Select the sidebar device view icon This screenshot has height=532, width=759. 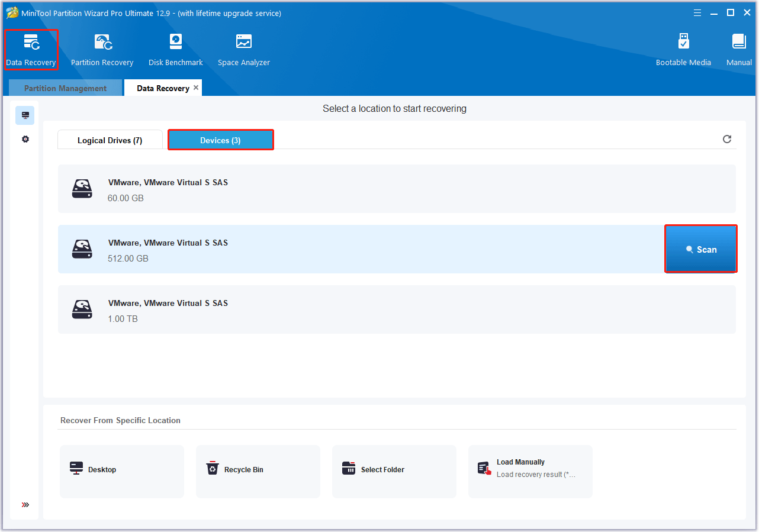pyautogui.click(x=25, y=115)
